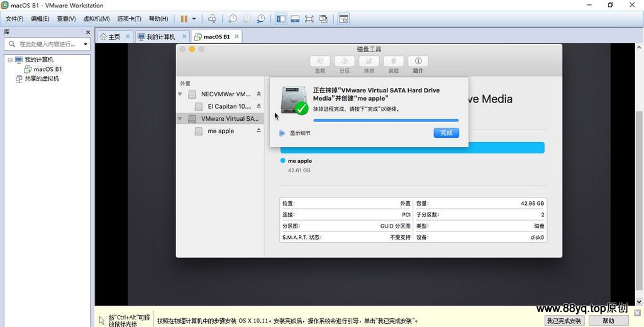The height and width of the screenshot is (327, 644).
Task: Open the 文件(F) menu
Action: (x=14, y=19)
